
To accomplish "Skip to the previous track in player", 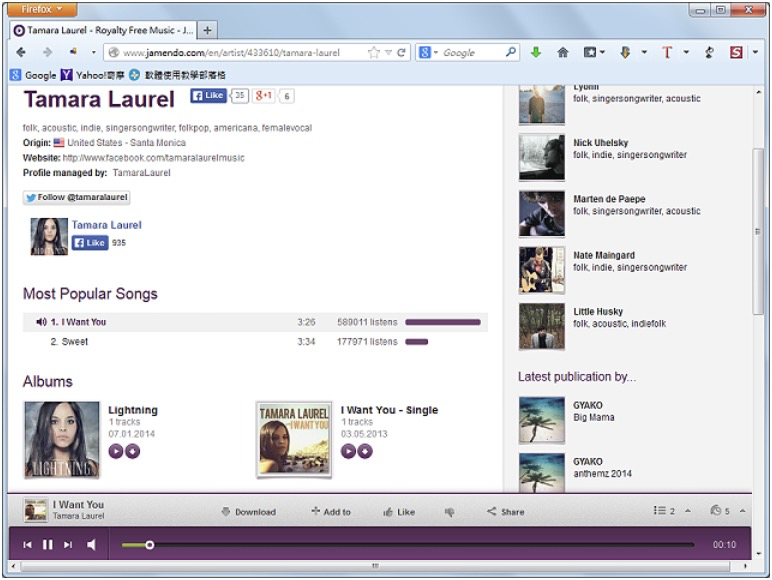I will (28, 545).
